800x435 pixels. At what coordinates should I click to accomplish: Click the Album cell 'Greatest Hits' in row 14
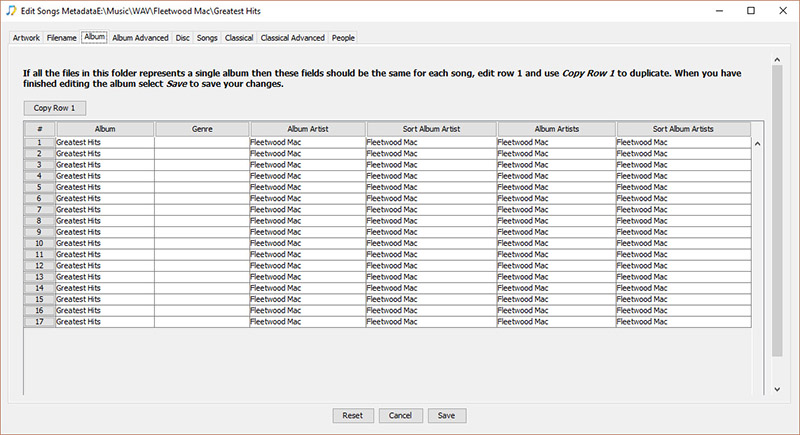pyautogui.click(x=105, y=288)
